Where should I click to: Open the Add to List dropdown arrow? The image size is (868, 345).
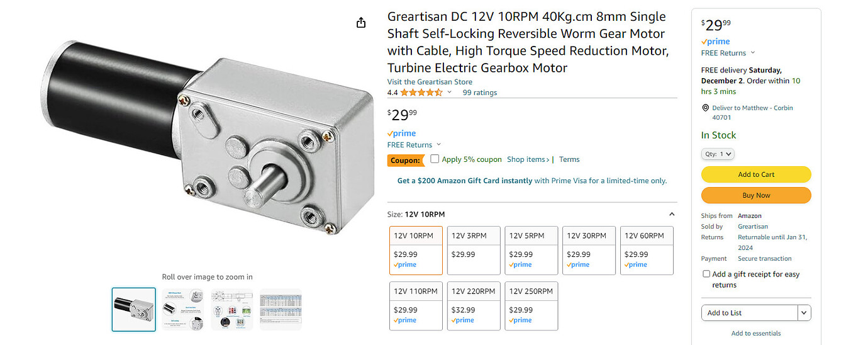pyautogui.click(x=803, y=313)
